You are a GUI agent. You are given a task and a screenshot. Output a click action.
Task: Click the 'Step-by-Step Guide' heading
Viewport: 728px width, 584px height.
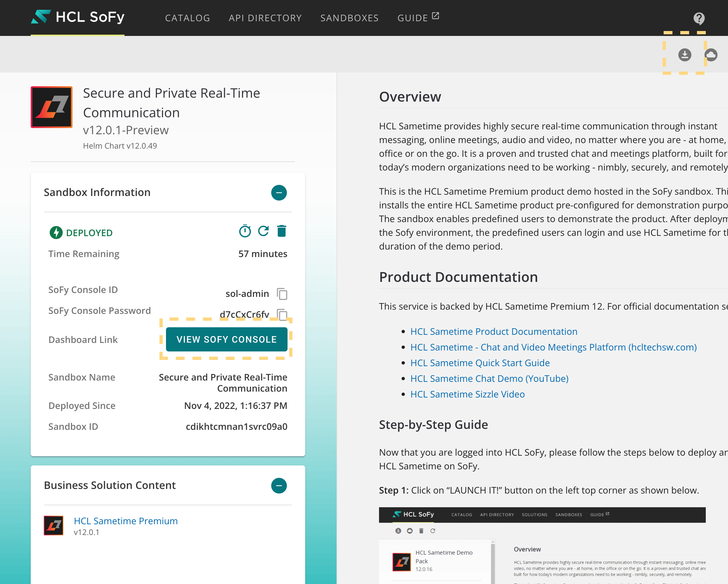click(x=433, y=425)
